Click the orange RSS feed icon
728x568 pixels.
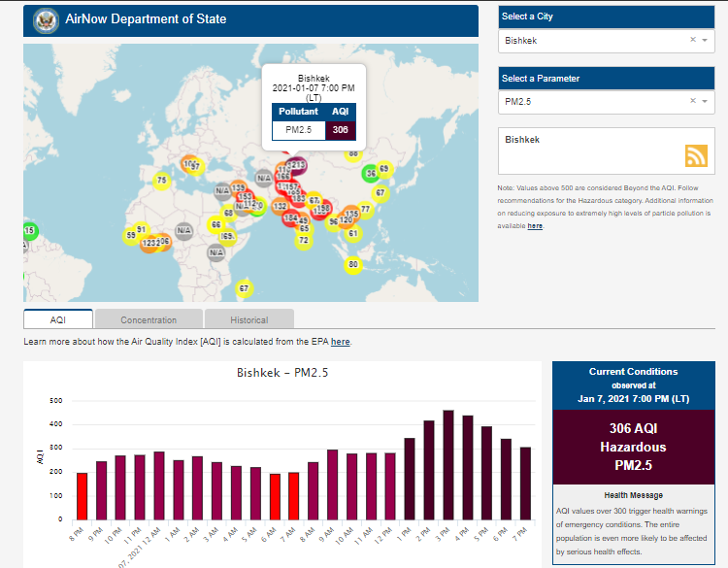(696, 155)
